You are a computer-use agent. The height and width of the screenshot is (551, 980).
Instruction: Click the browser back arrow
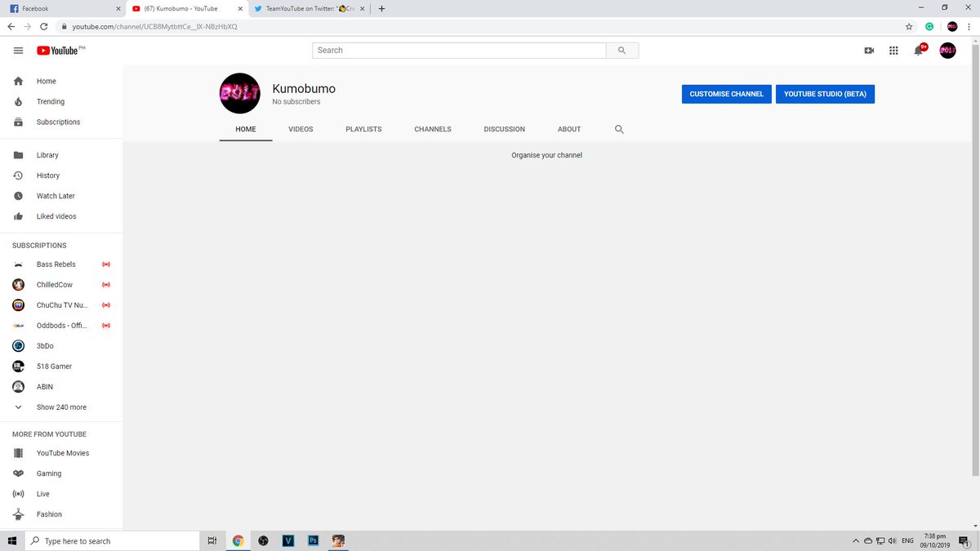pyautogui.click(x=11, y=26)
